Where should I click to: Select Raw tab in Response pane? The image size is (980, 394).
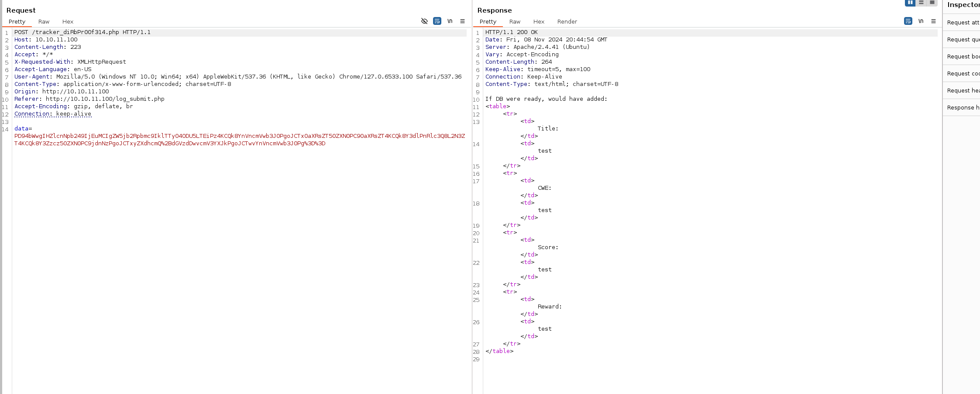(x=515, y=21)
